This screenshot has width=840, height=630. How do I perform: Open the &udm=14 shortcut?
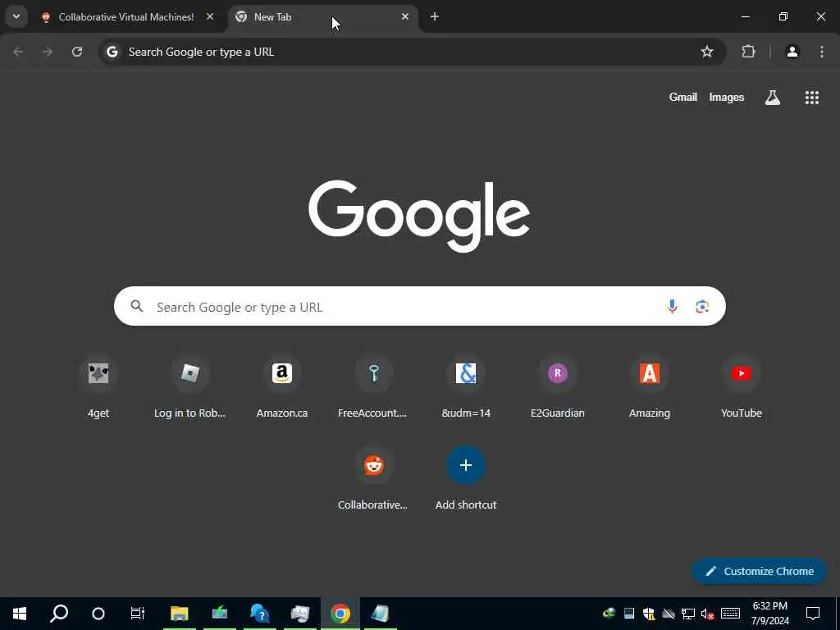[466, 386]
